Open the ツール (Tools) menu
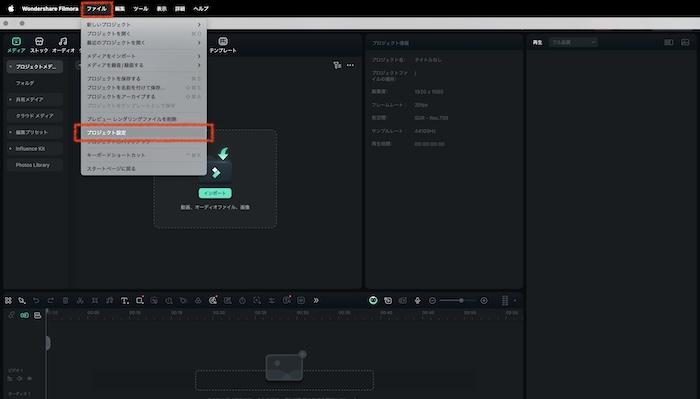Viewport: 700px width, 399px height. click(141, 8)
